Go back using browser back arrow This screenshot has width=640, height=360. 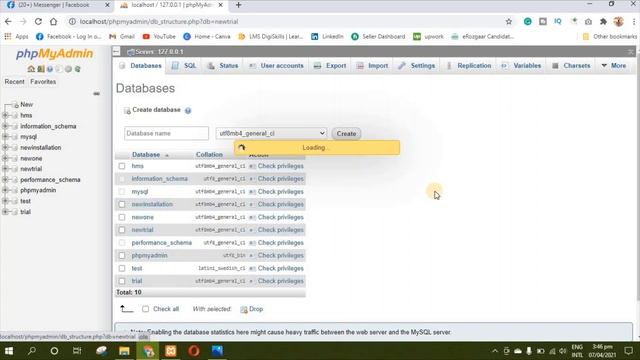pyautogui.click(x=8, y=21)
